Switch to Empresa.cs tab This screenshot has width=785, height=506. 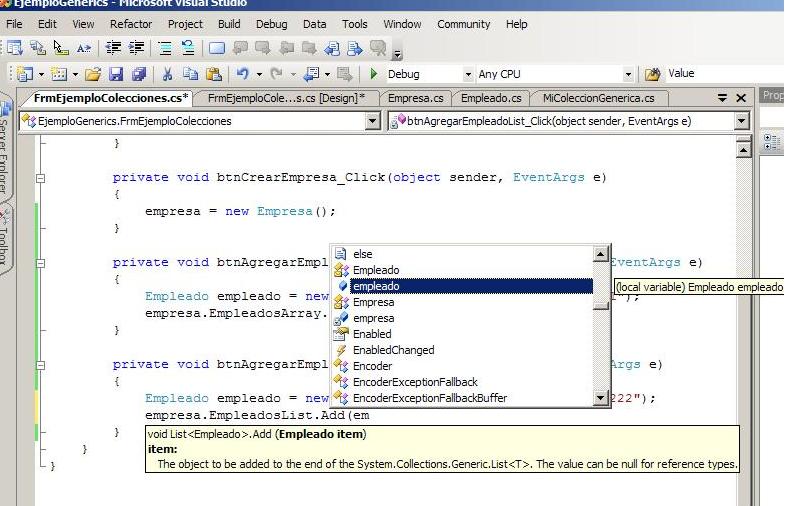click(416, 98)
